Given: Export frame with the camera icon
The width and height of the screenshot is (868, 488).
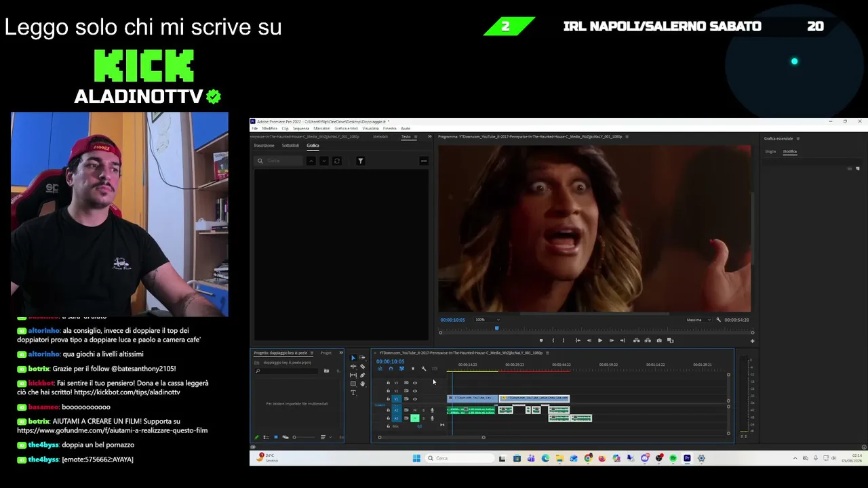Looking at the screenshot, I should [x=659, y=340].
